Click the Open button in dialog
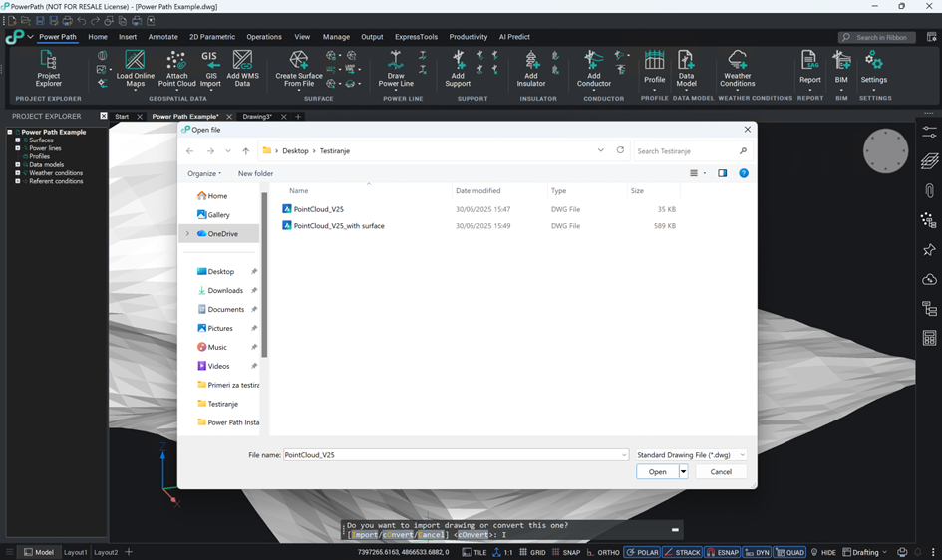Image resolution: width=942 pixels, height=560 pixels. pos(657,471)
